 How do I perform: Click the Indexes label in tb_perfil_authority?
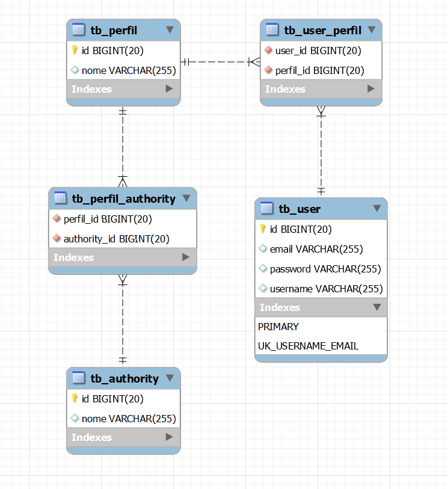click(73, 257)
